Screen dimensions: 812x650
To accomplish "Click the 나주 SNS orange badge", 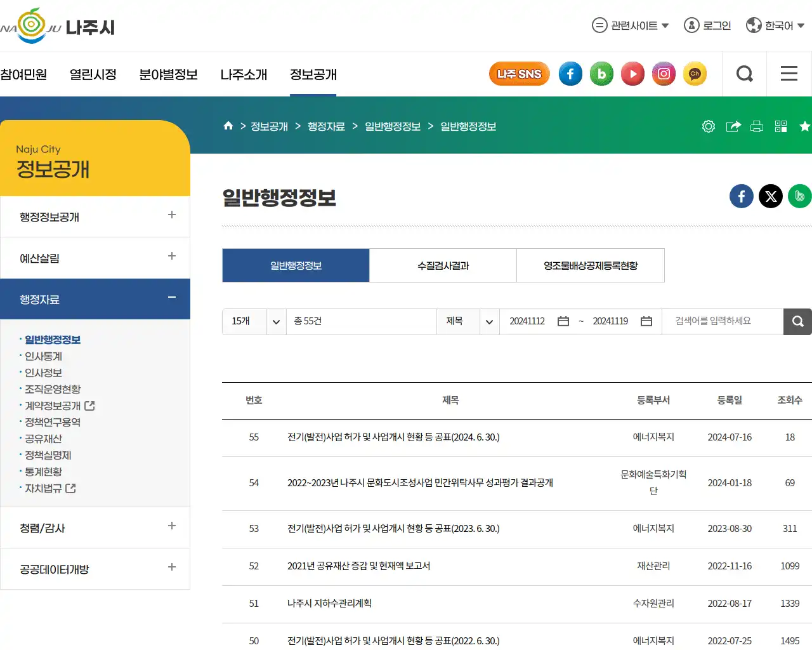I will click(519, 74).
